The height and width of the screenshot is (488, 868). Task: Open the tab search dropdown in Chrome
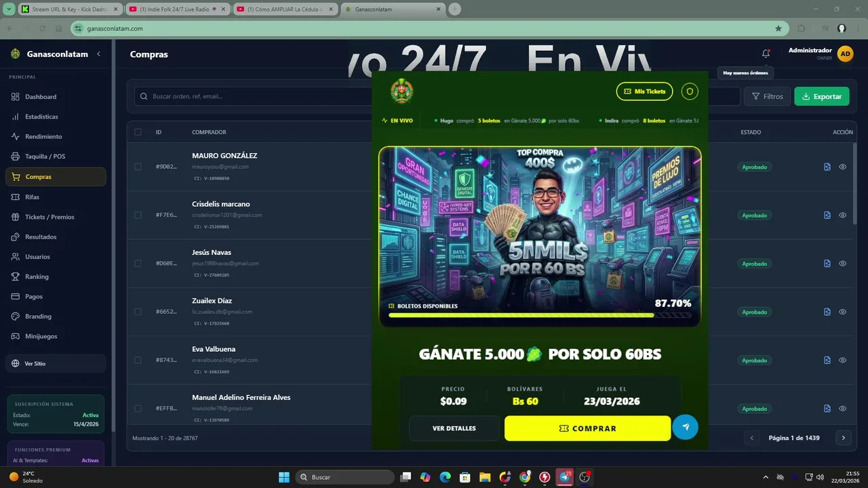9,9
